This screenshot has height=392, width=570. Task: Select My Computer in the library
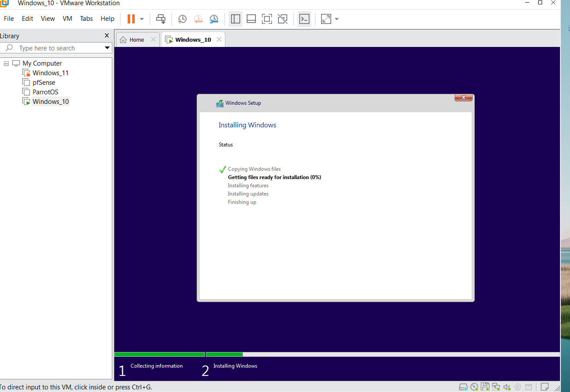42,63
